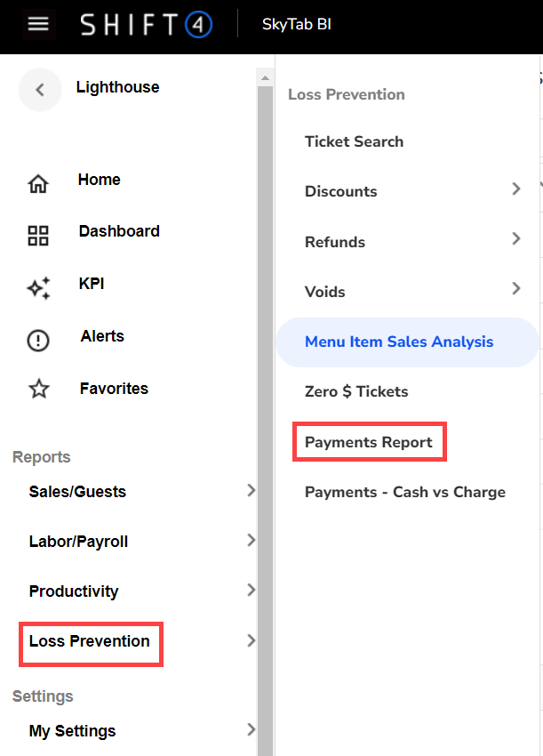
Task: Open Payments - Cash vs Charge
Action: 405,492
